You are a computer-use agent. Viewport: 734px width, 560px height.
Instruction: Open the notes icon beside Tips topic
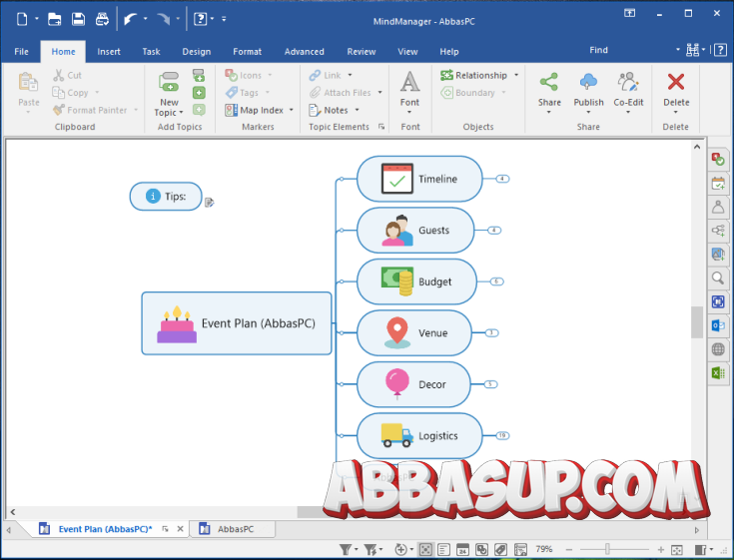[210, 202]
